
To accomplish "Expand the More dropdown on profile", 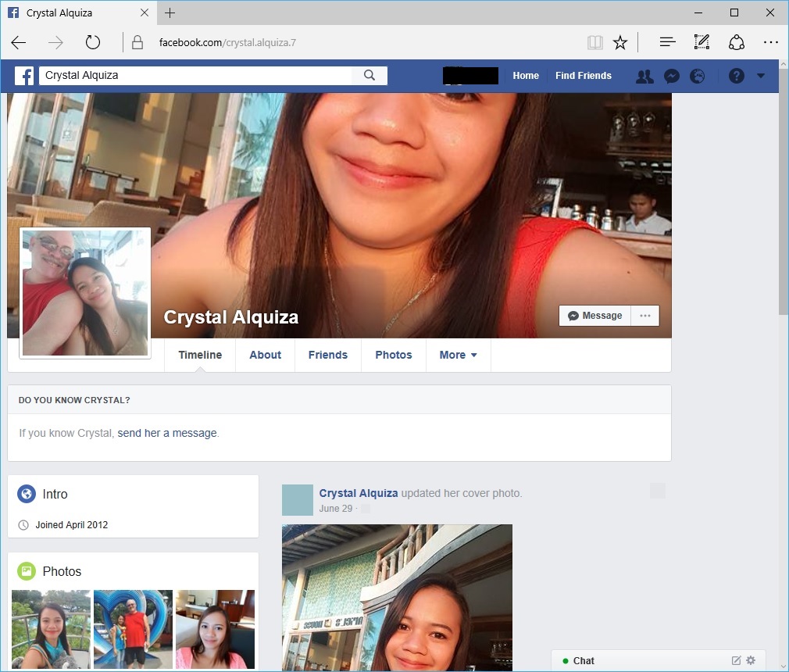I will [x=458, y=355].
